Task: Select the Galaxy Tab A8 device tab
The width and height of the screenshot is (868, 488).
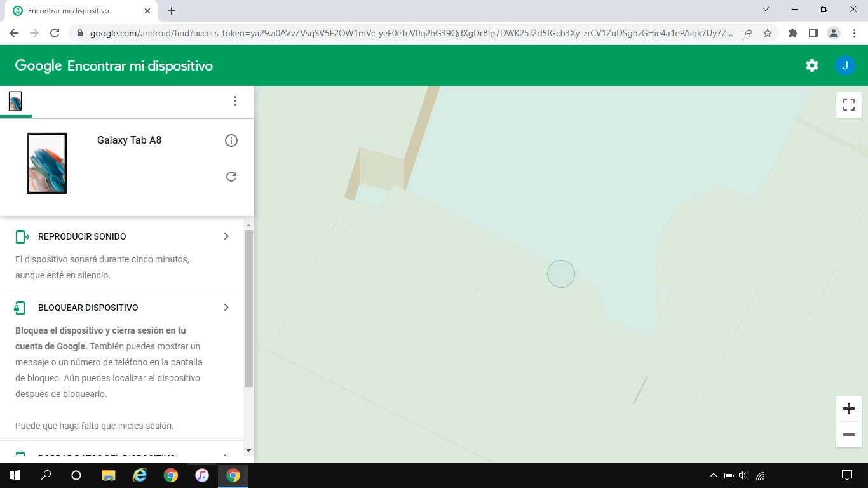Action: click(x=15, y=100)
